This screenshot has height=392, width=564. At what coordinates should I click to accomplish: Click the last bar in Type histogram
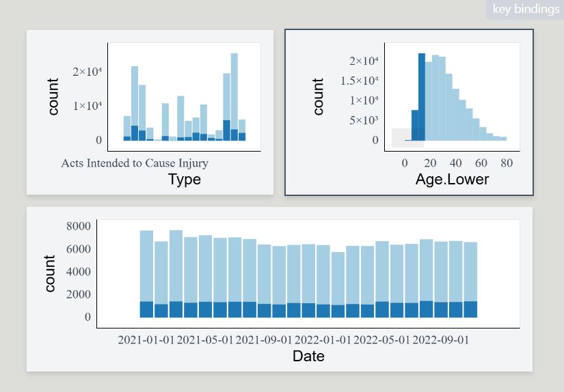click(242, 130)
